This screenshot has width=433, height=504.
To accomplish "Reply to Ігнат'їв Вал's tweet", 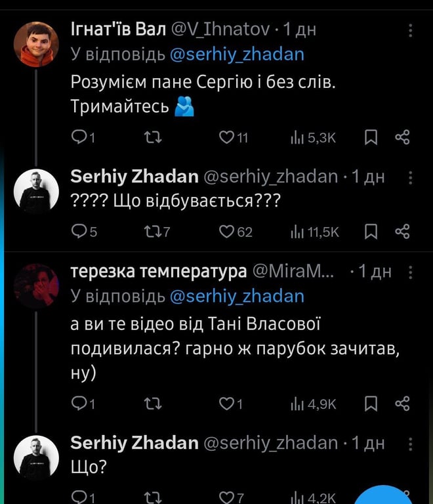I will (77, 137).
